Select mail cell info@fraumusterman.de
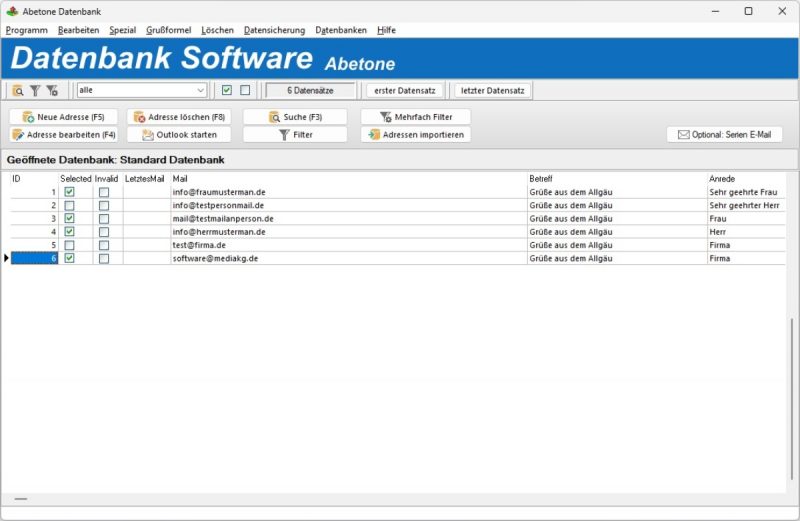800x521 pixels. [x=349, y=192]
